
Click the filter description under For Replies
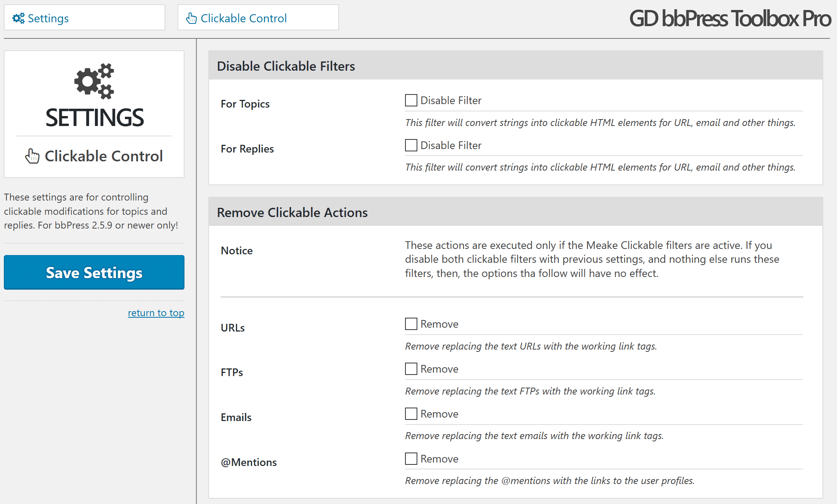[x=600, y=167]
